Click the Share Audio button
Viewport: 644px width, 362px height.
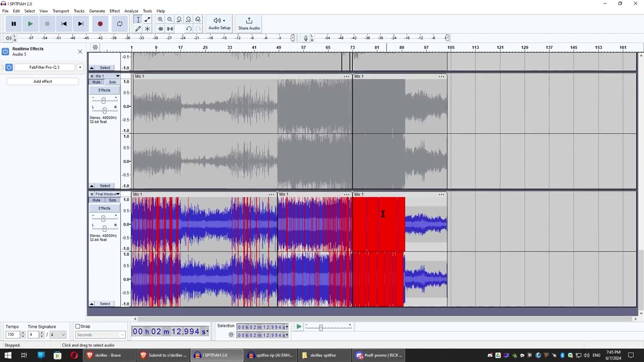click(x=249, y=24)
